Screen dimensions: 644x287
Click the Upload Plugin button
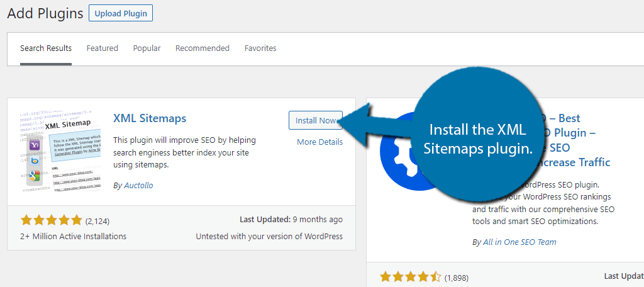point(121,13)
